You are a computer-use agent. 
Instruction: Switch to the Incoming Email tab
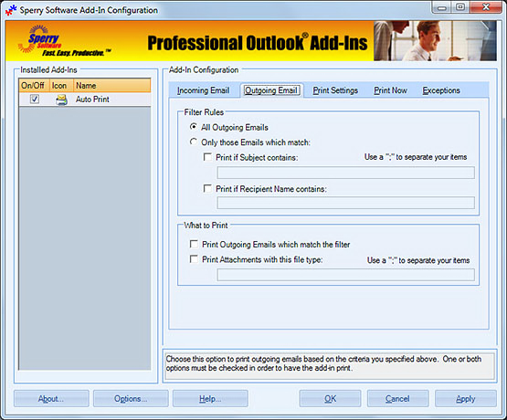204,90
